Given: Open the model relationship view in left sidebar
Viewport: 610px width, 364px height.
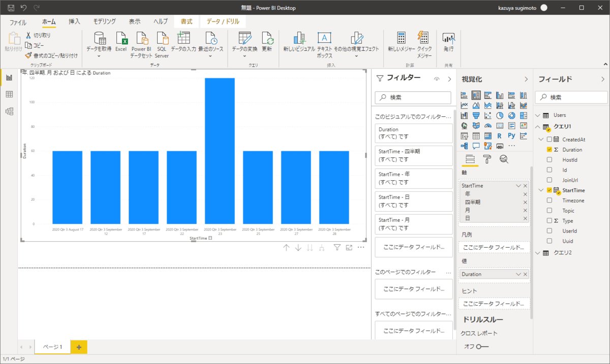Looking at the screenshot, I should tap(9, 111).
